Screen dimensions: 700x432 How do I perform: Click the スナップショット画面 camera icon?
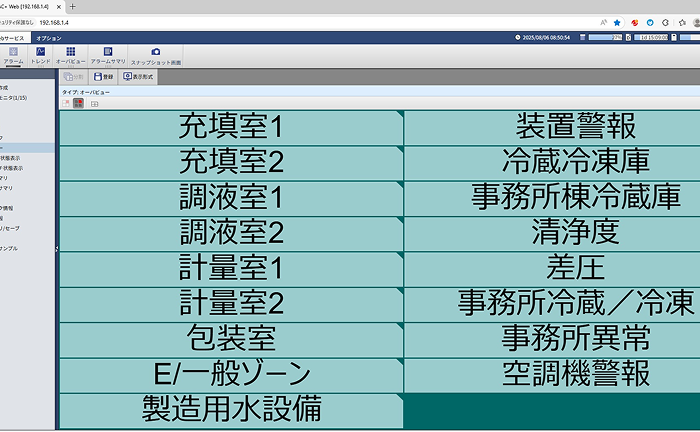point(155,54)
